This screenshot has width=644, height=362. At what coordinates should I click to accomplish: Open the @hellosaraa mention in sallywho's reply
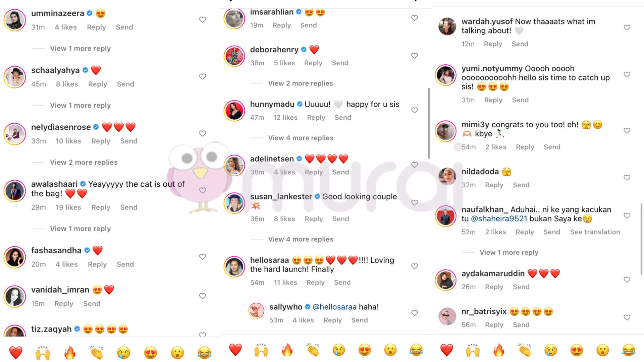[334, 307]
